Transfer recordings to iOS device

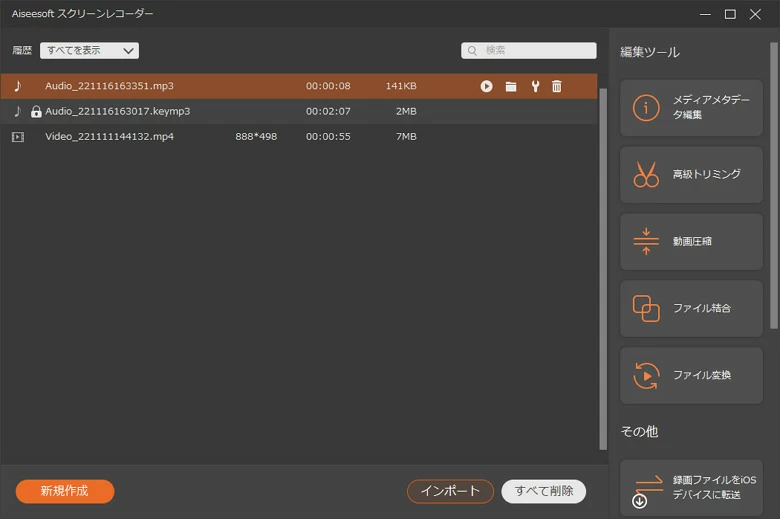691,487
